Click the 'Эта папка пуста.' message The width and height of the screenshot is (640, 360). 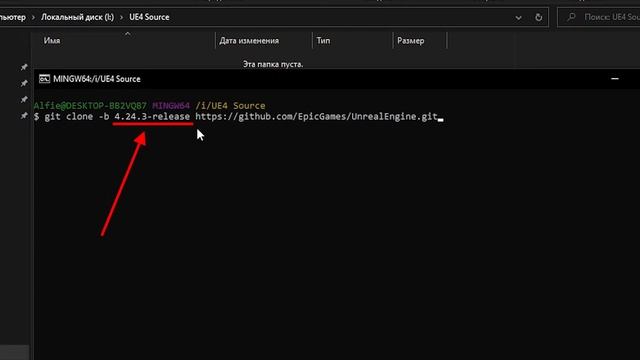tap(273, 64)
